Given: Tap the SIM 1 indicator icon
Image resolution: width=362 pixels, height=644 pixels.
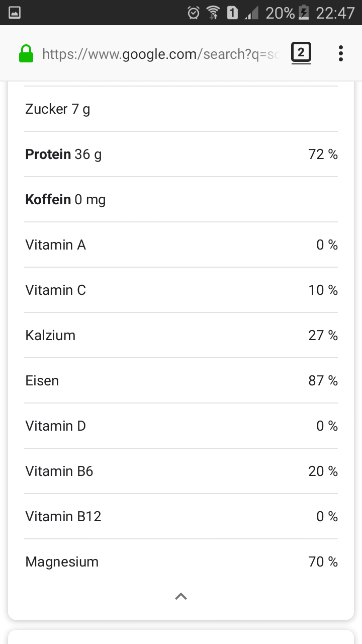Looking at the screenshot, I should click(x=232, y=13).
